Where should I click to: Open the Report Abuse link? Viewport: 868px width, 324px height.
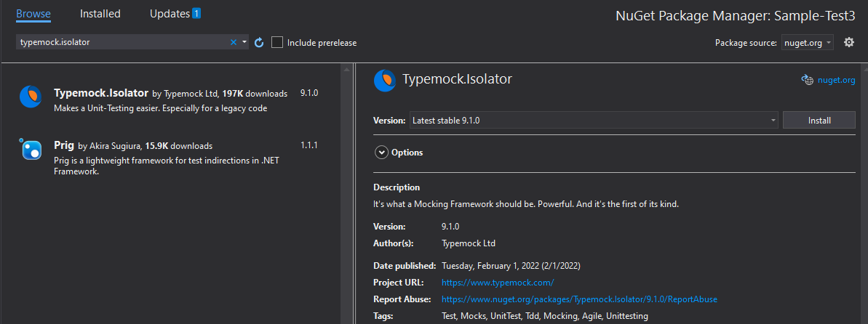click(x=579, y=299)
